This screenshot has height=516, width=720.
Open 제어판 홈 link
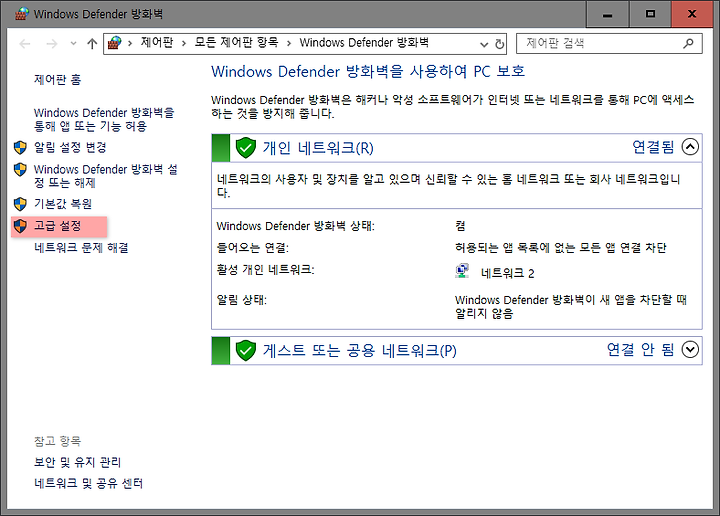[x=57, y=79]
